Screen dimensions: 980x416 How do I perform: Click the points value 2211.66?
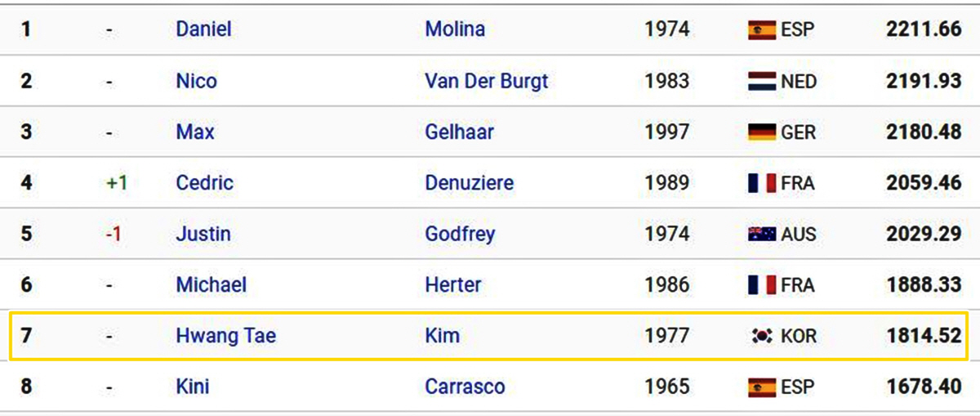(x=924, y=29)
